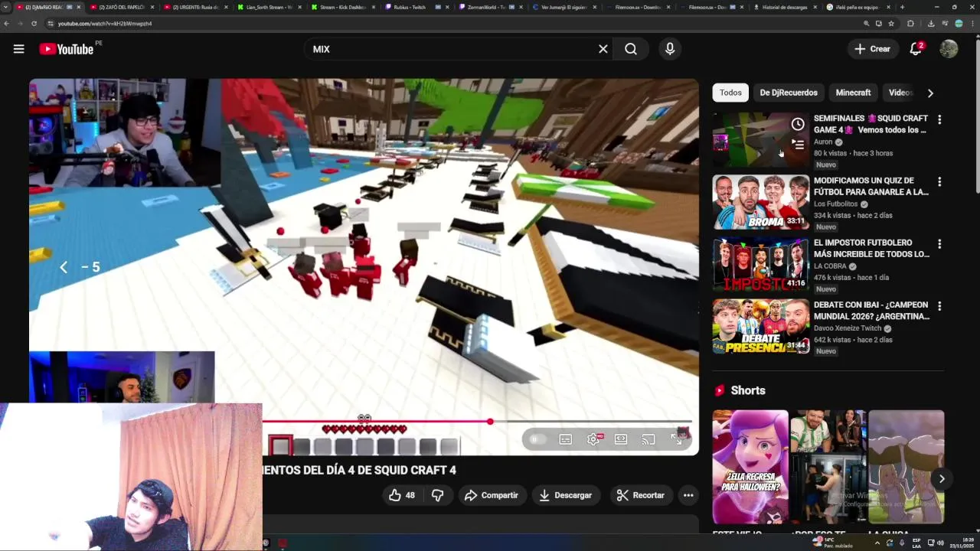Viewport: 980px width, 551px height.
Task: Run the search with the magnifier button
Action: point(631,49)
